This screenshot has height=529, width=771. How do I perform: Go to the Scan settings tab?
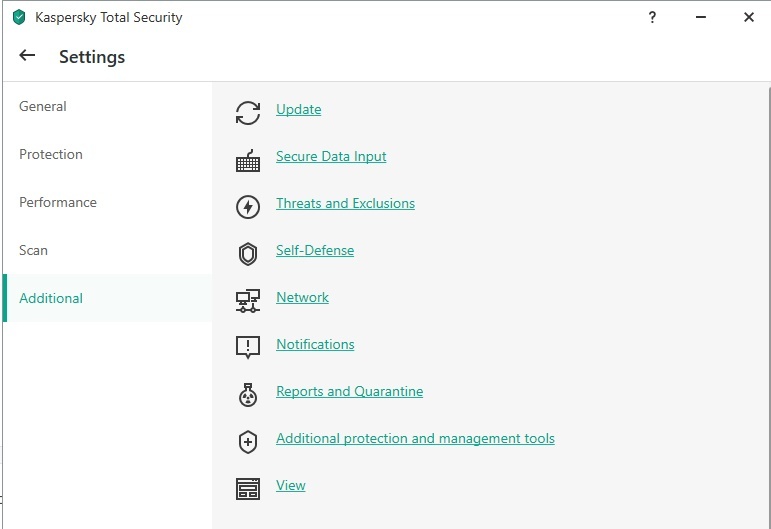tap(33, 250)
